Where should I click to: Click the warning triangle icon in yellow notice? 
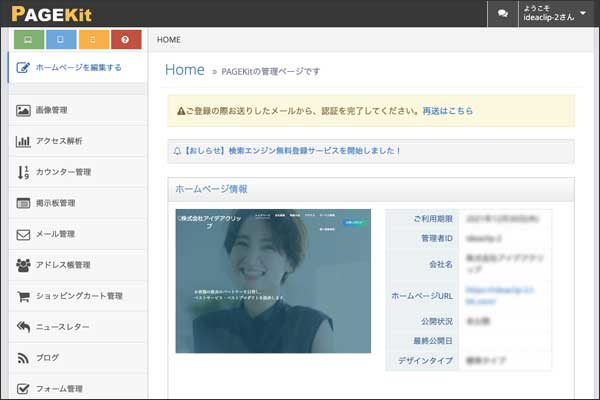pyautogui.click(x=181, y=111)
